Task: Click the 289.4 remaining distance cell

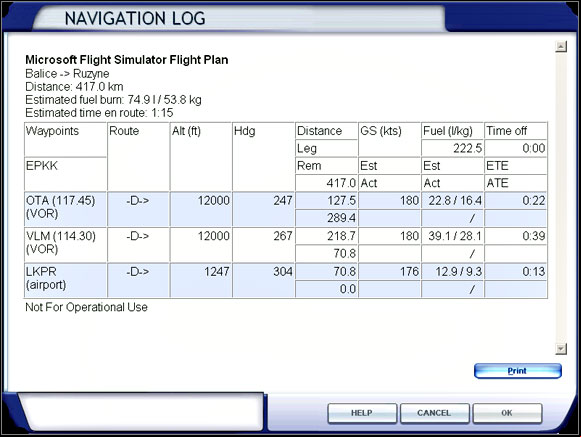Action: [x=326, y=218]
